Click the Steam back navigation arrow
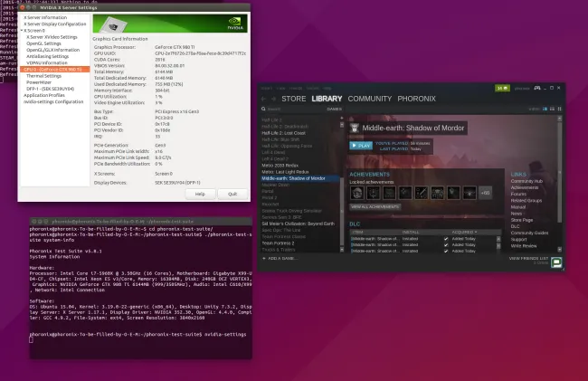This screenshot has width=588, height=381. 263,99
